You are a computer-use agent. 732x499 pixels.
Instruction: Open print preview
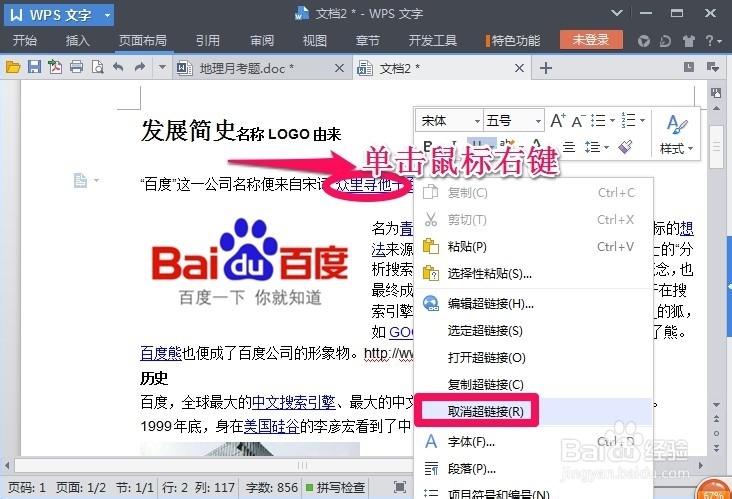pos(98,67)
